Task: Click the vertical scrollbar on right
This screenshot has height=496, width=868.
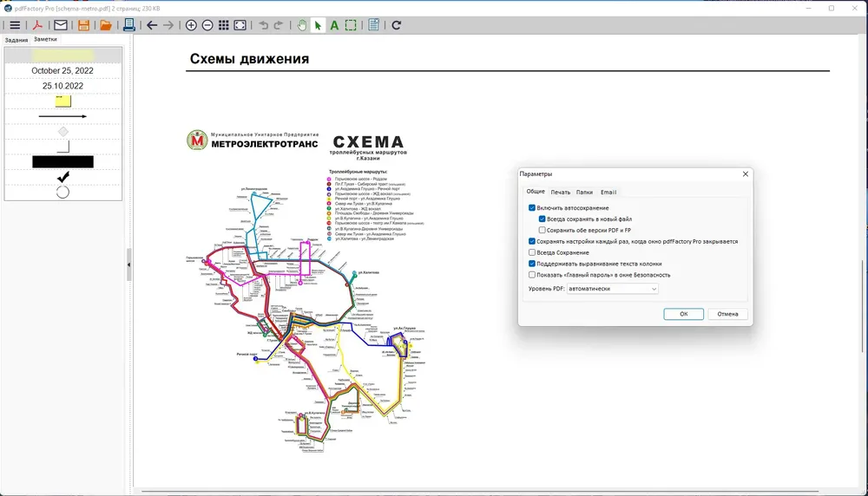Action: 862,306
